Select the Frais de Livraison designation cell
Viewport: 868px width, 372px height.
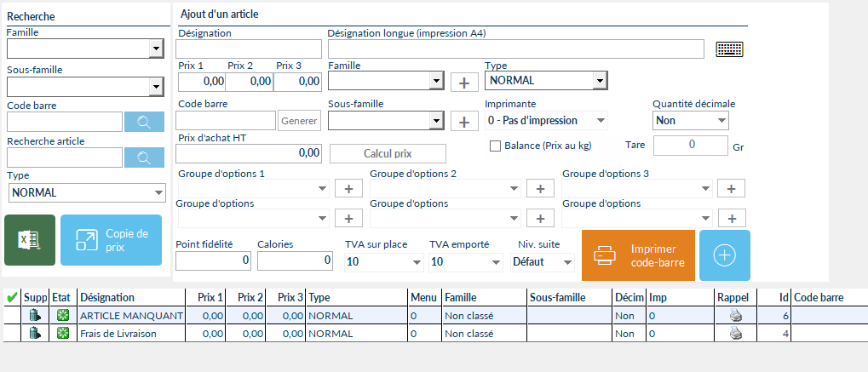(x=132, y=334)
